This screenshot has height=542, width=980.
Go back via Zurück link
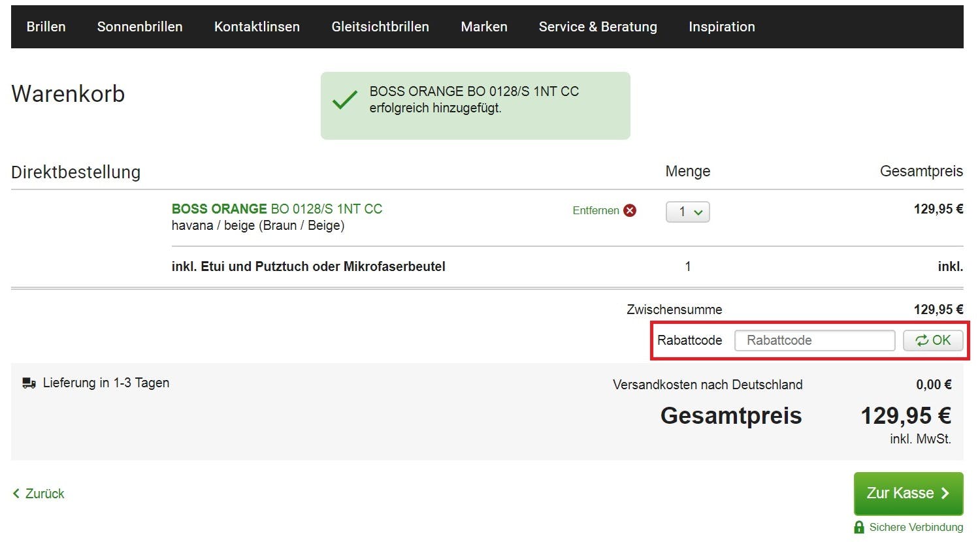point(39,494)
